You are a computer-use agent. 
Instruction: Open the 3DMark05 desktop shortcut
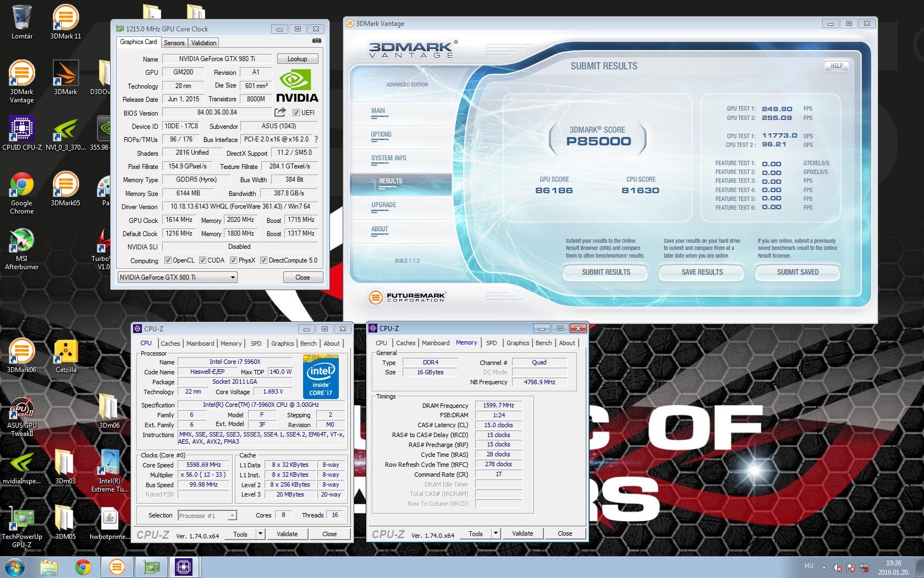coord(65,189)
